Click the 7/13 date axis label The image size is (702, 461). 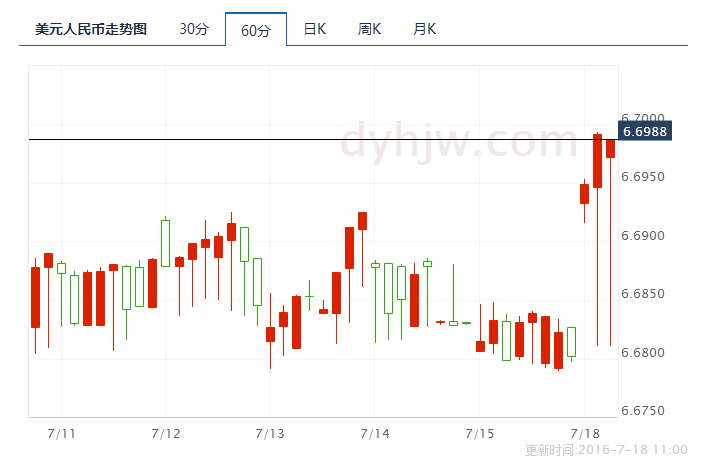(x=270, y=433)
